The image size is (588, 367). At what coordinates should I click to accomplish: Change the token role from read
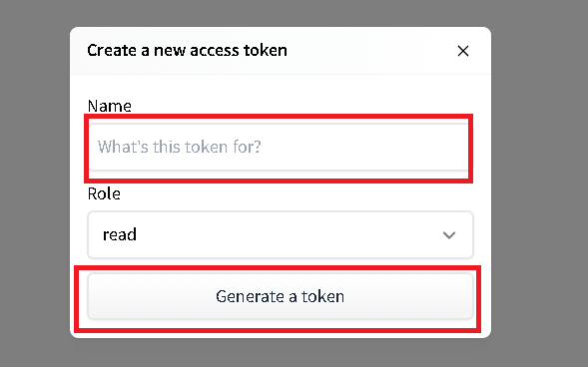pyautogui.click(x=281, y=234)
